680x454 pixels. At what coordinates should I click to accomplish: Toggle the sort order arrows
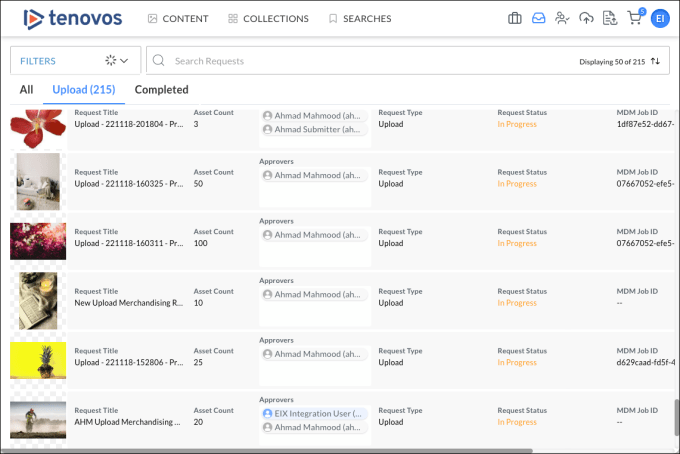click(656, 61)
